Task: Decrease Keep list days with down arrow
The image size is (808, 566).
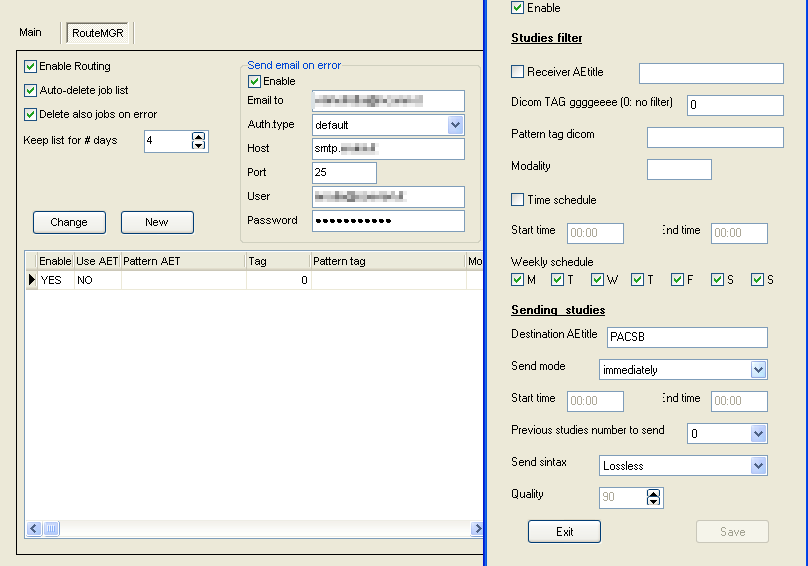Action: tap(198, 145)
